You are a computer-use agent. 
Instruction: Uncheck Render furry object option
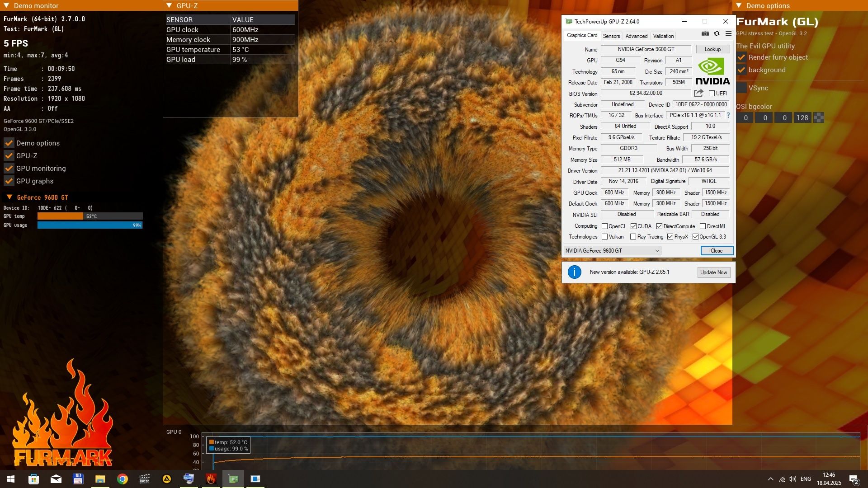741,57
